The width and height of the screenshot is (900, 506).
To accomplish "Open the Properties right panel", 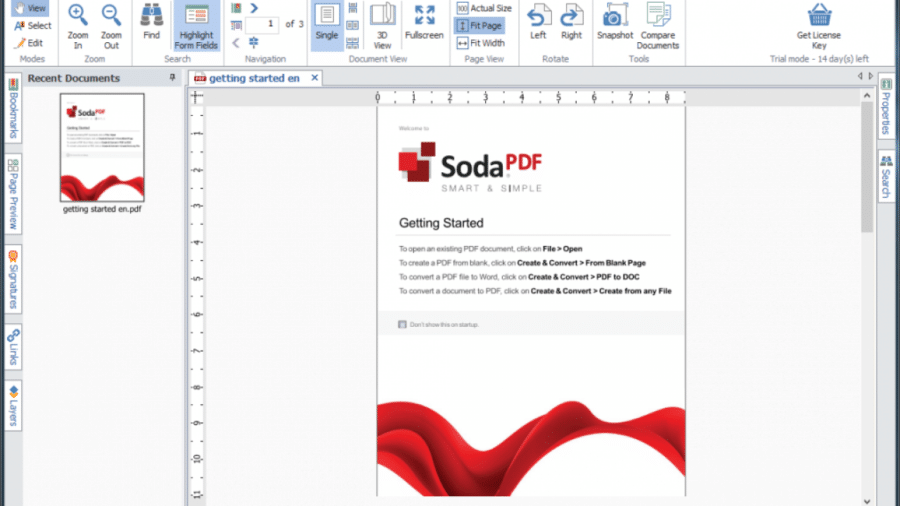I will click(886, 107).
